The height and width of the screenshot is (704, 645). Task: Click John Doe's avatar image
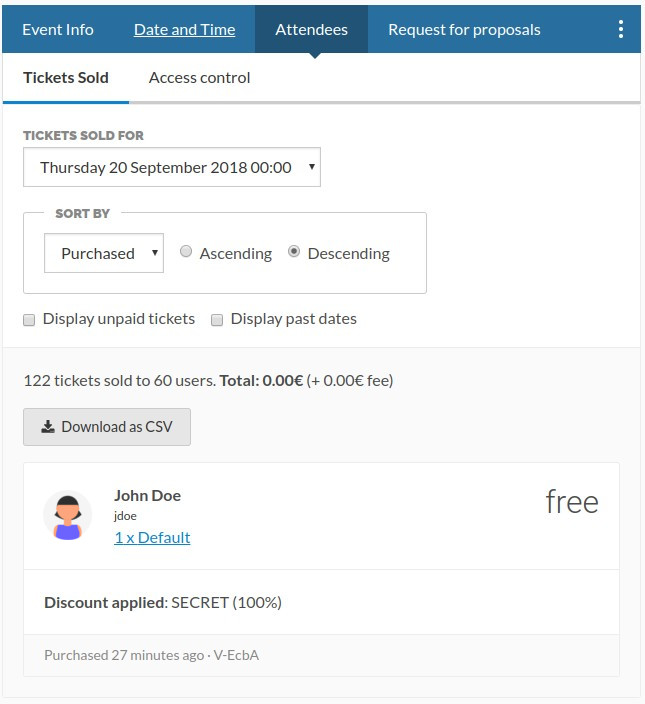tap(67, 515)
